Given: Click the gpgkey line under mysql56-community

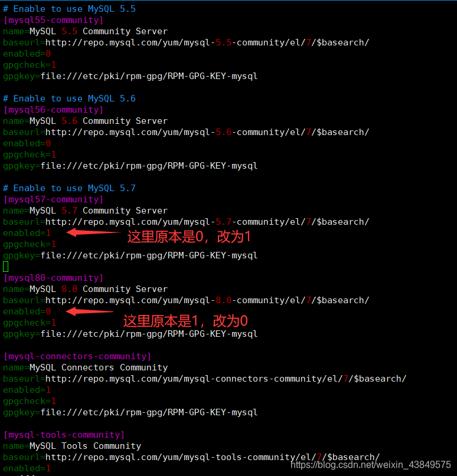Looking at the screenshot, I should point(130,166).
